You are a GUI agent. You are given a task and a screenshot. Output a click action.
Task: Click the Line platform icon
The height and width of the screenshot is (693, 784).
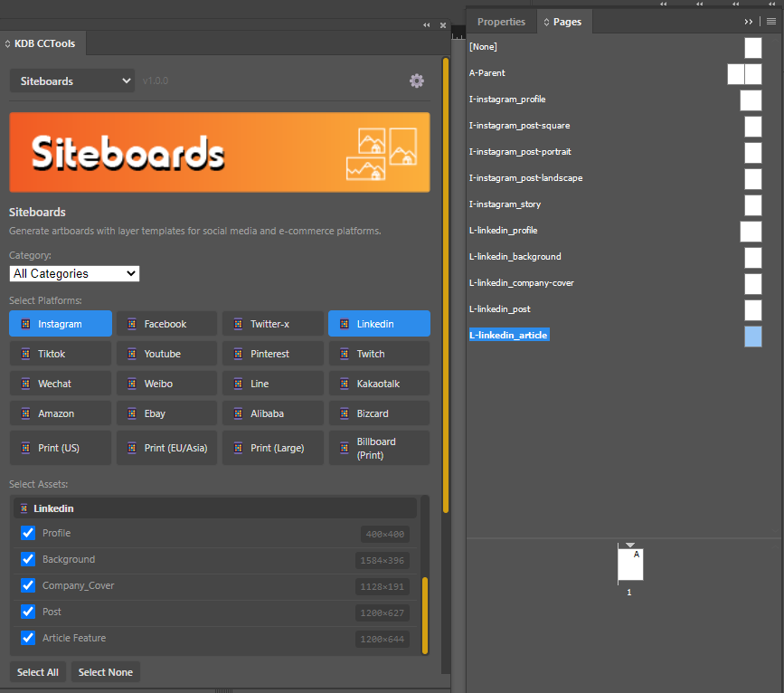coord(239,384)
